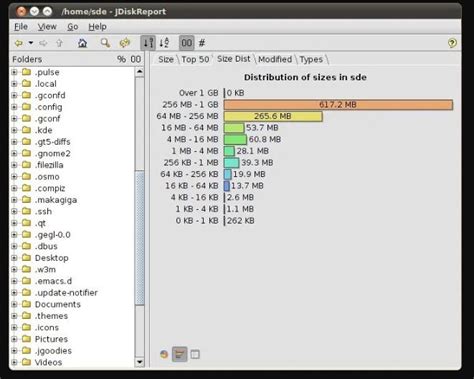Click the rescan refresh icon

coord(125,43)
